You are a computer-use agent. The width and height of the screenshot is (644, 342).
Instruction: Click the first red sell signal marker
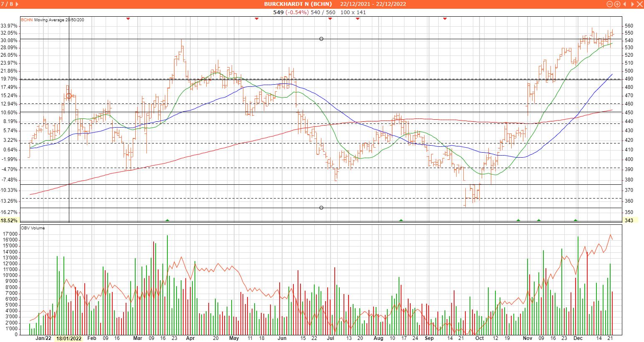pos(128,18)
